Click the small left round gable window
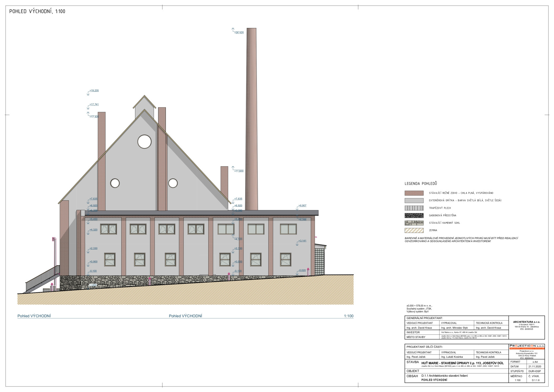Image resolution: width=554 pixels, height=392 pixels. tap(115, 183)
